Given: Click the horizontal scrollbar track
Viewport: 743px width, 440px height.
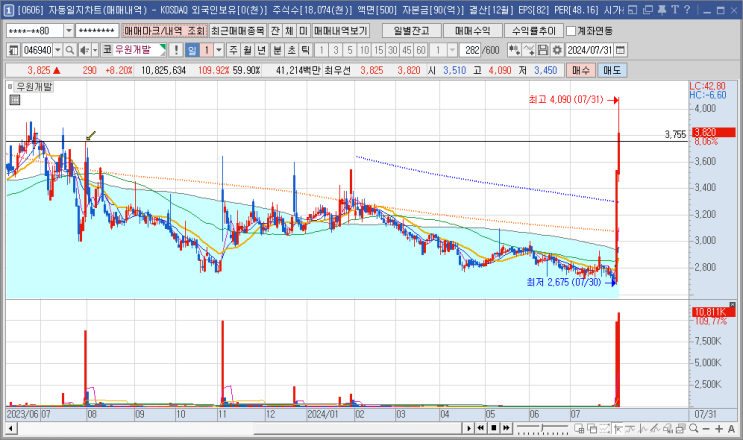Looking at the screenshot, I should click(239, 429).
